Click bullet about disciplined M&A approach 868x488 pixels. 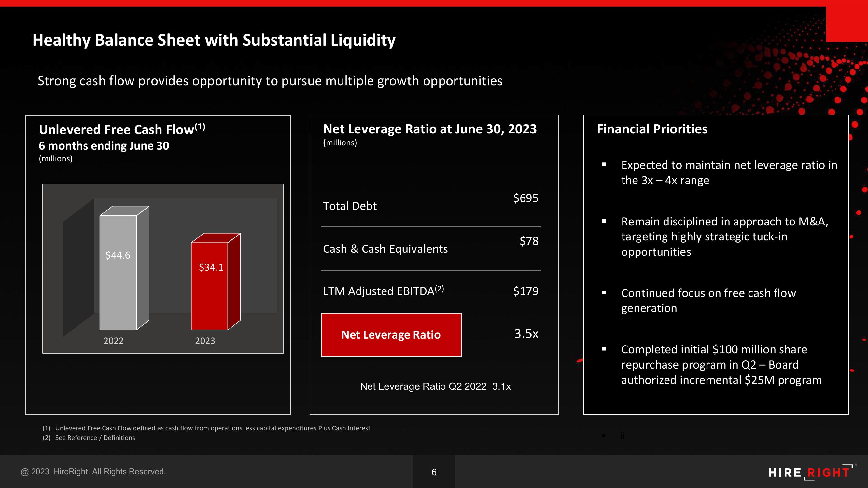click(724, 237)
